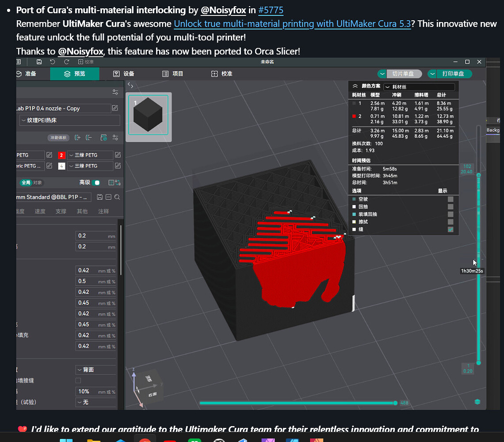Open the #5775 pull request link
Viewport: 504px width, 442px height.
click(x=271, y=10)
